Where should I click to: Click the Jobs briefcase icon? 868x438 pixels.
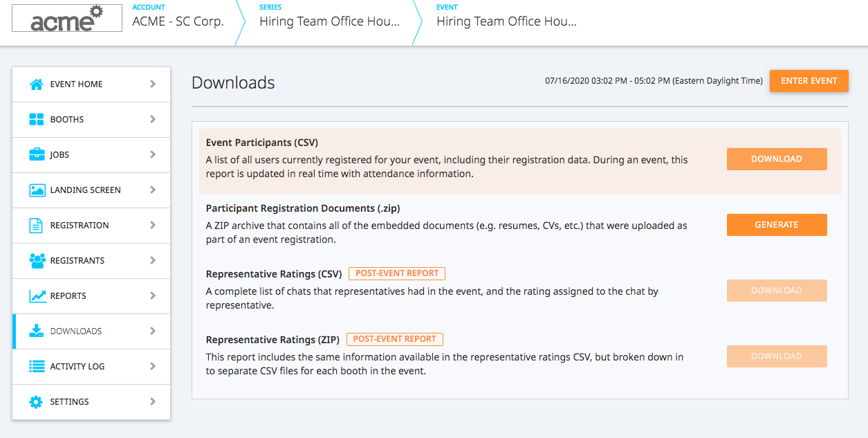coord(37,155)
